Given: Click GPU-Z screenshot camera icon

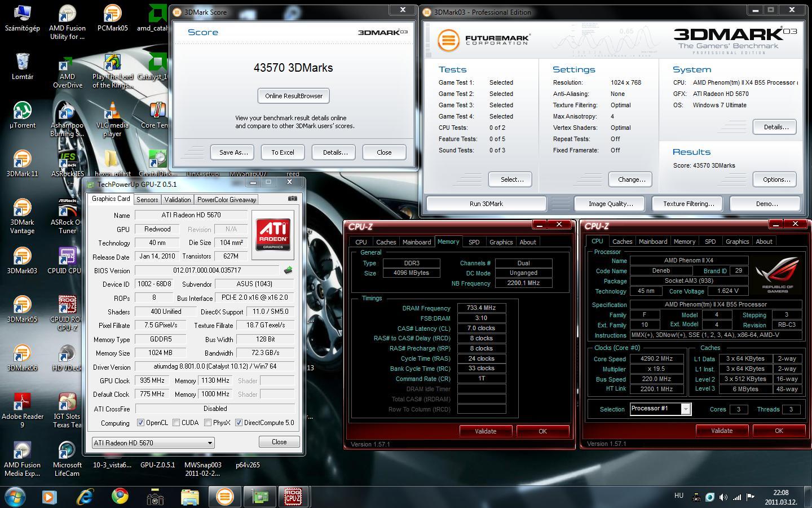Looking at the screenshot, I should click(292, 199).
